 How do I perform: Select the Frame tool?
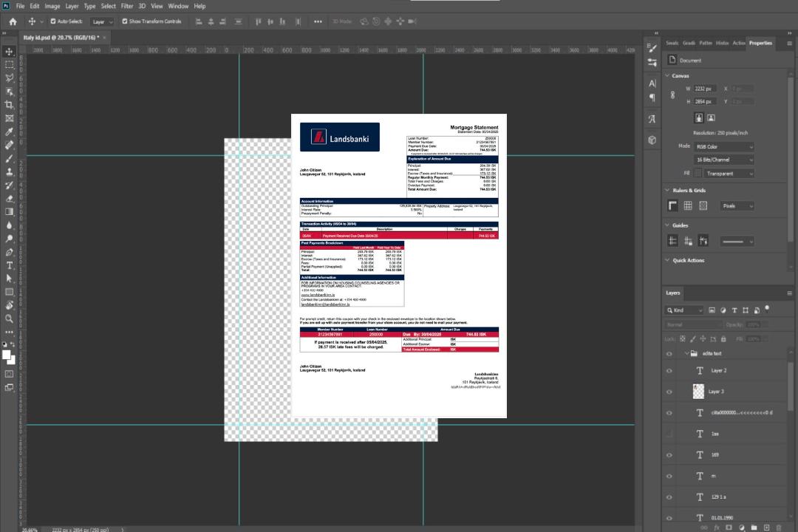coord(9,118)
